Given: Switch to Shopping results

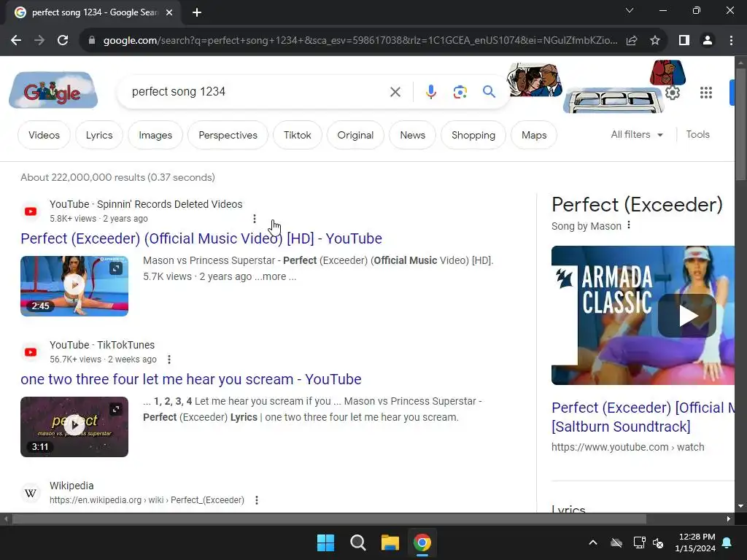Looking at the screenshot, I should point(473,135).
